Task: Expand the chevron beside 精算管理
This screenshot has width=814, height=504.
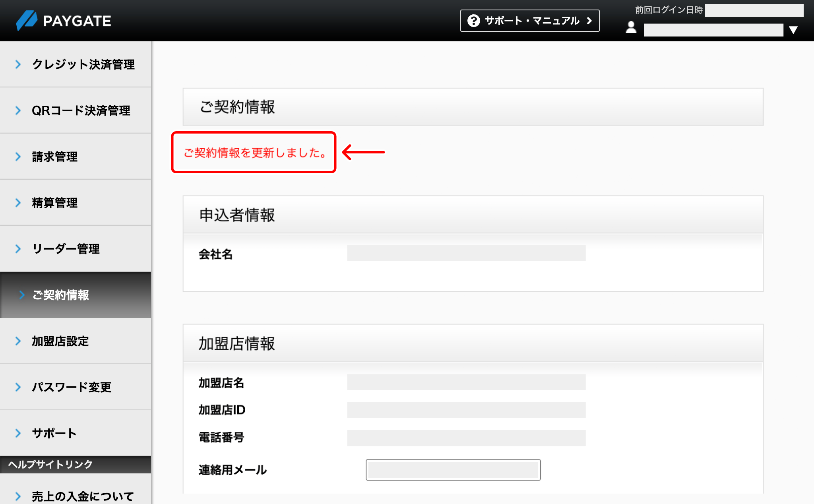Action: (x=18, y=203)
